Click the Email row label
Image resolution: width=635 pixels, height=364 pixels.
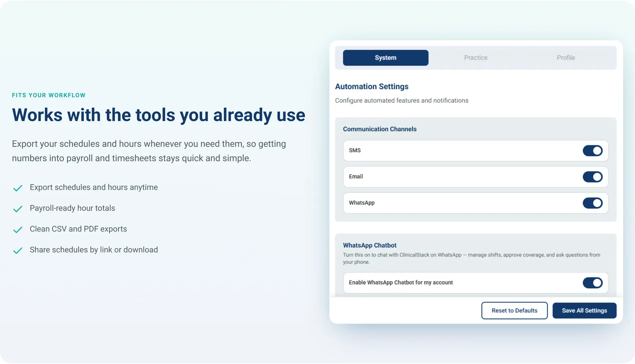pyautogui.click(x=356, y=176)
